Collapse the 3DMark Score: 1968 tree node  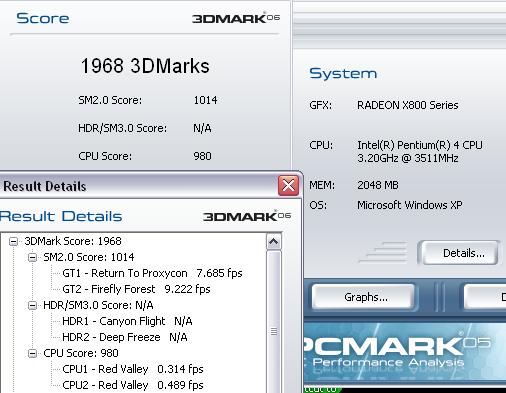click(x=13, y=241)
